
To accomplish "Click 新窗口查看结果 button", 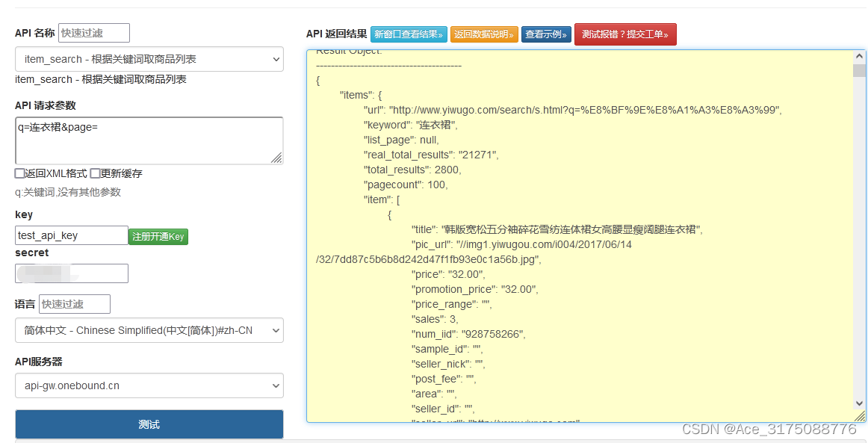I will click(409, 34).
